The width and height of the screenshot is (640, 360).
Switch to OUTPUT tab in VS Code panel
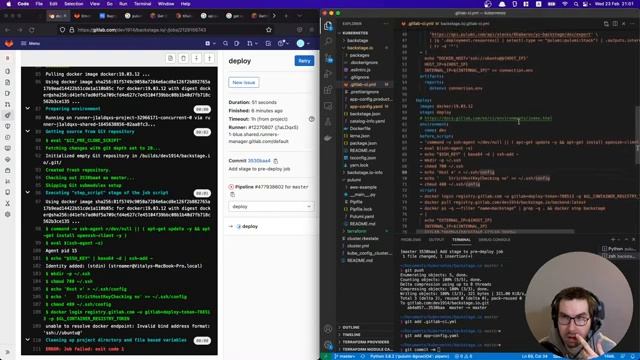click(x=436, y=240)
